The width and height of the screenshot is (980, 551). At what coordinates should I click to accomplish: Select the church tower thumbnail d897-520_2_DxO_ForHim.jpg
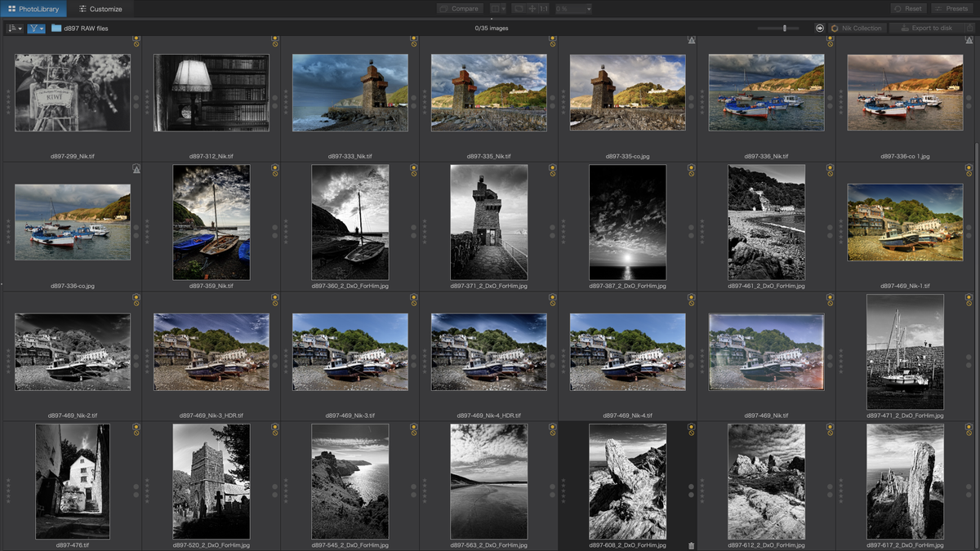(x=212, y=482)
